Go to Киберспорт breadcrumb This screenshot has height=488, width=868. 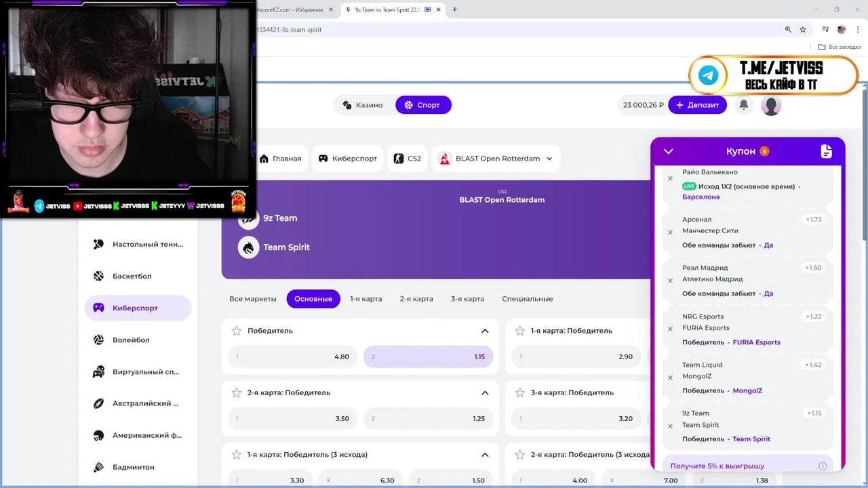[x=348, y=159]
